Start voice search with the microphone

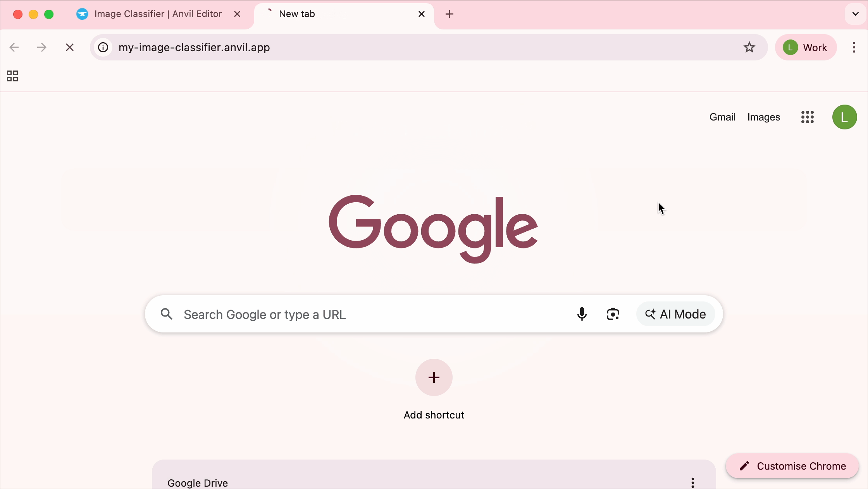pyautogui.click(x=582, y=314)
